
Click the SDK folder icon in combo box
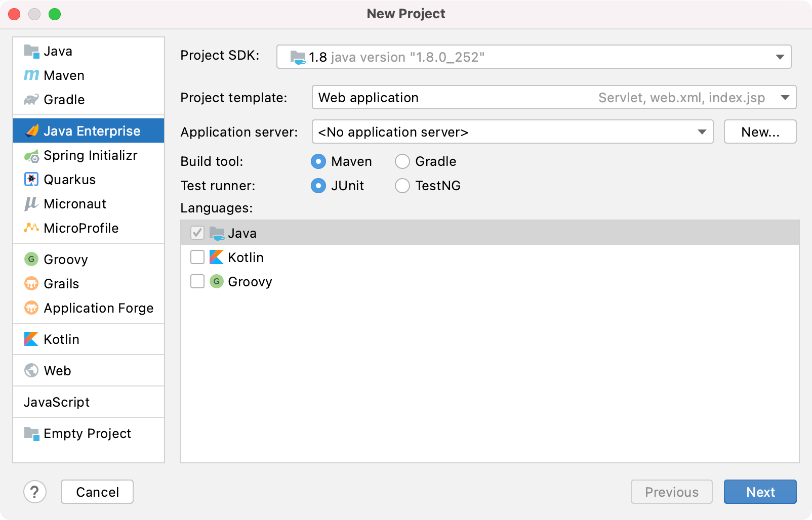298,57
